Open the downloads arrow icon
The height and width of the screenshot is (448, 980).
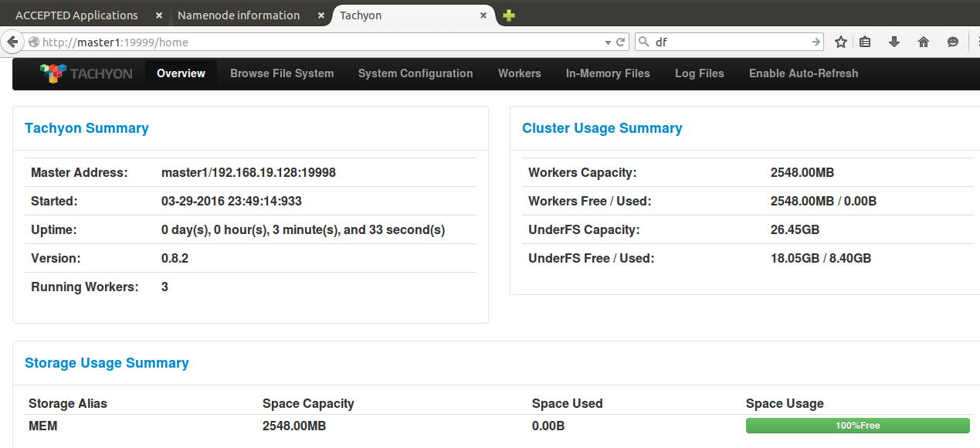894,42
